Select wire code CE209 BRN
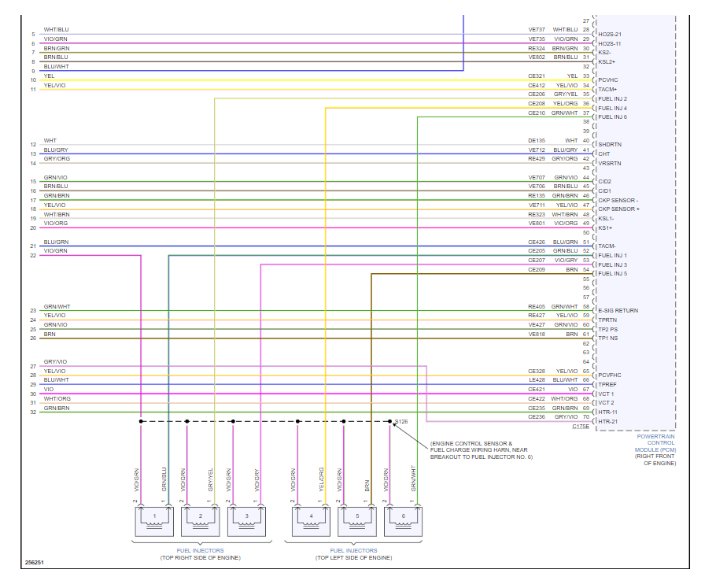716x588 pixels. coord(552,269)
